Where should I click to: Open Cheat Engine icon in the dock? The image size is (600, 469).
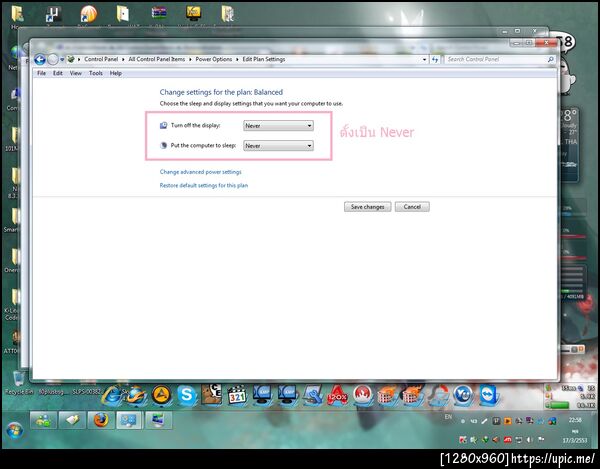(x=212, y=395)
